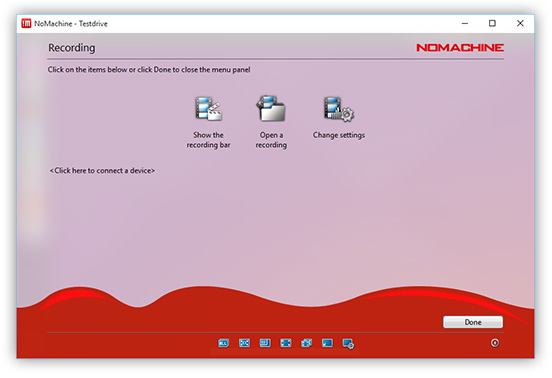Click the 'Show the recording bar' label
Viewport: 552px width, 378px height.
point(208,140)
